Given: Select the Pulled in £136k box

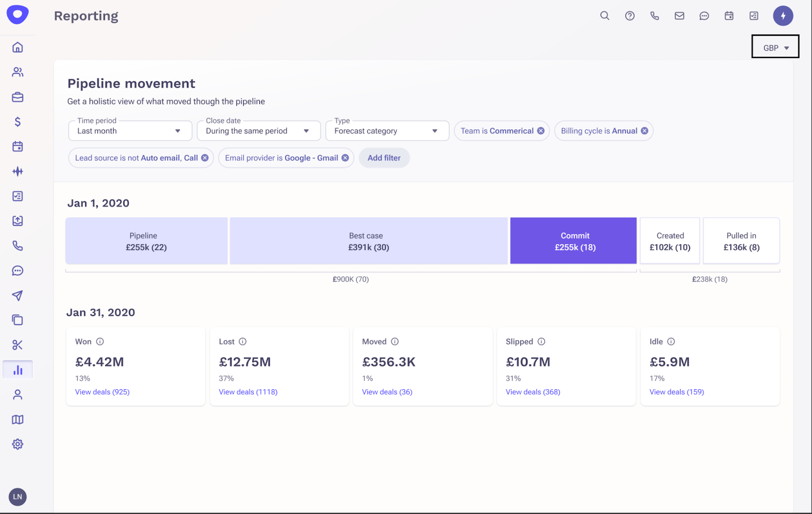Looking at the screenshot, I should point(741,241).
